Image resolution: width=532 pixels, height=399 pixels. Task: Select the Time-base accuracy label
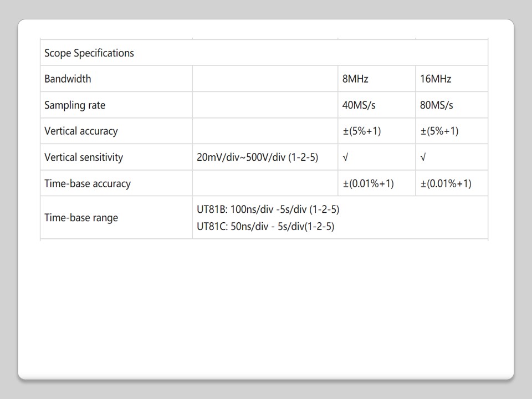(x=88, y=183)
